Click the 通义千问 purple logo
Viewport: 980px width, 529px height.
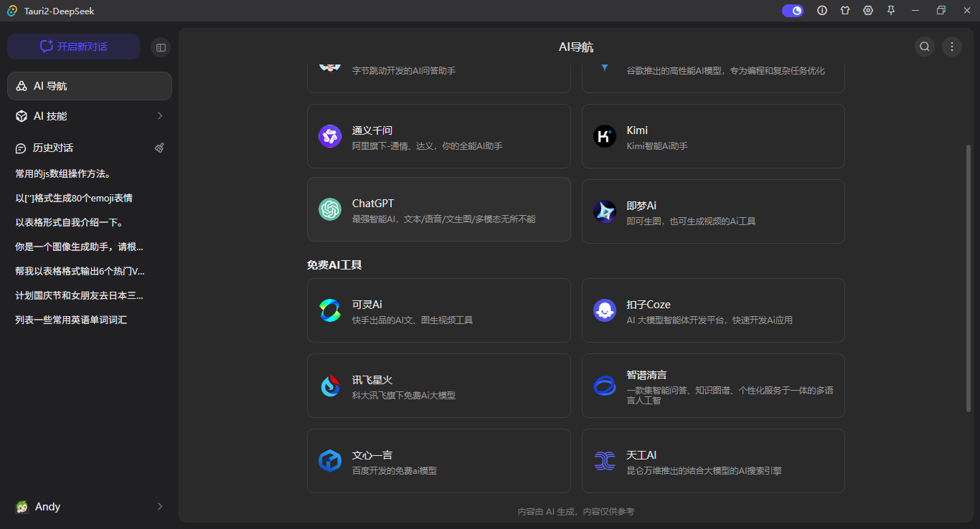[330, 136]
